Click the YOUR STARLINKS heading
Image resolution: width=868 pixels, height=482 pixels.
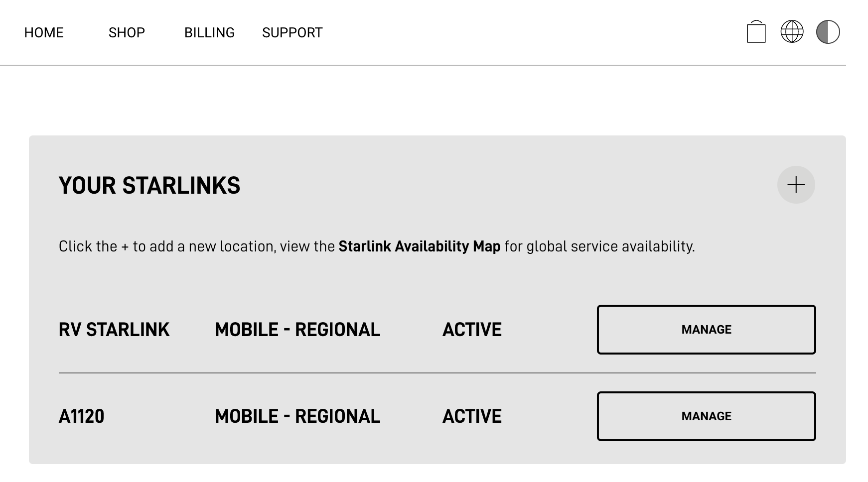[149, 186]
